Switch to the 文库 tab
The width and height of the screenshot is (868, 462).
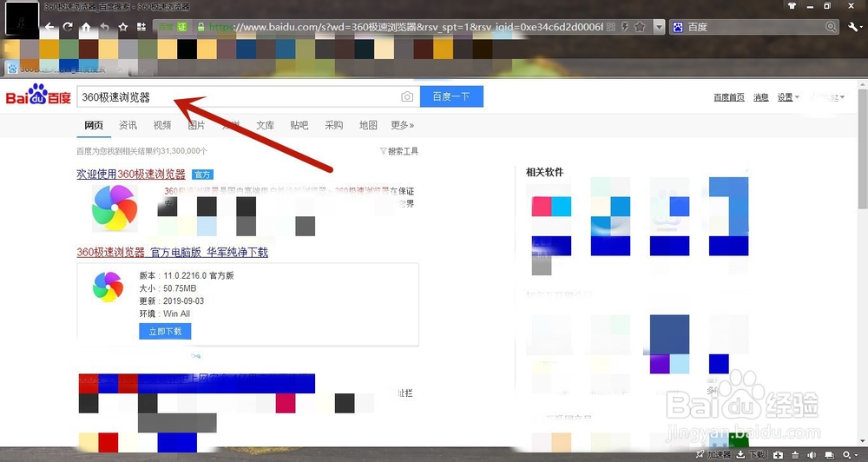point(265,125)
